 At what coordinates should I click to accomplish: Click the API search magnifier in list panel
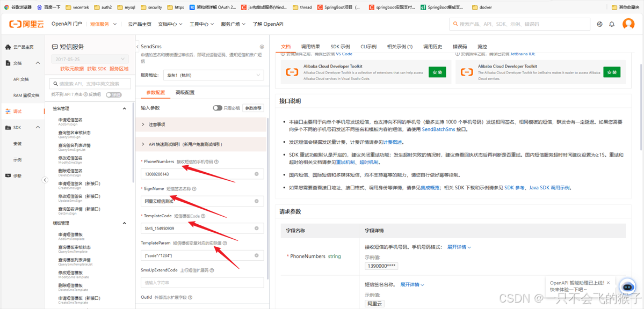(x=55, y=83)
